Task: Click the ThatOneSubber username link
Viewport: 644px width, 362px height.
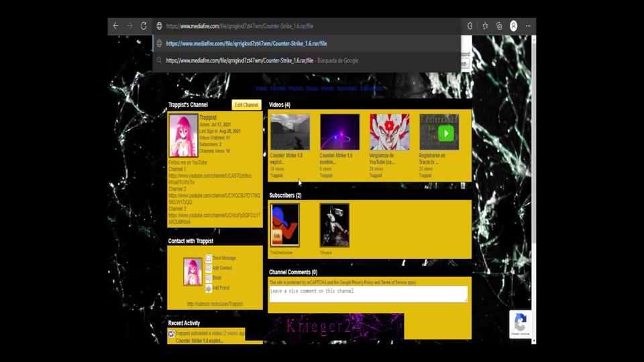Action: pos(281,253)
